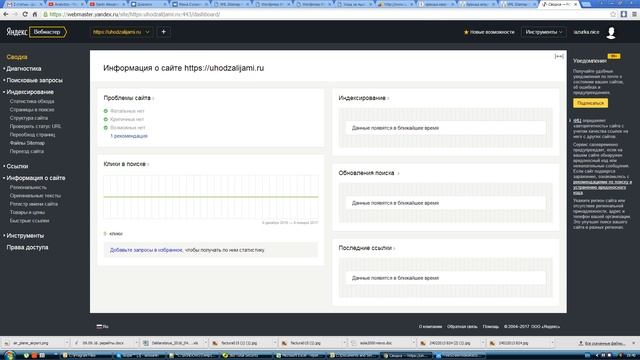Click the browser back arrow
The height and width of the screenshot is (360, 640).
tap(5, 14)
